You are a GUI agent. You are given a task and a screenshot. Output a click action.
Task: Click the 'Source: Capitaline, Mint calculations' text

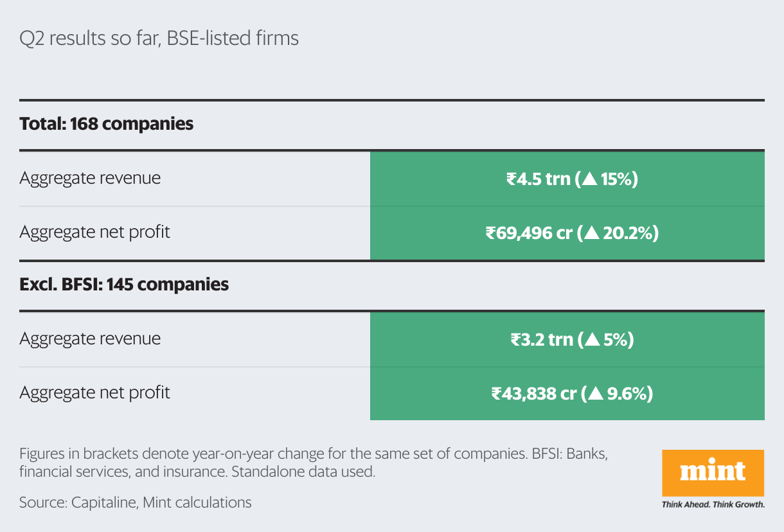point(135,502)
